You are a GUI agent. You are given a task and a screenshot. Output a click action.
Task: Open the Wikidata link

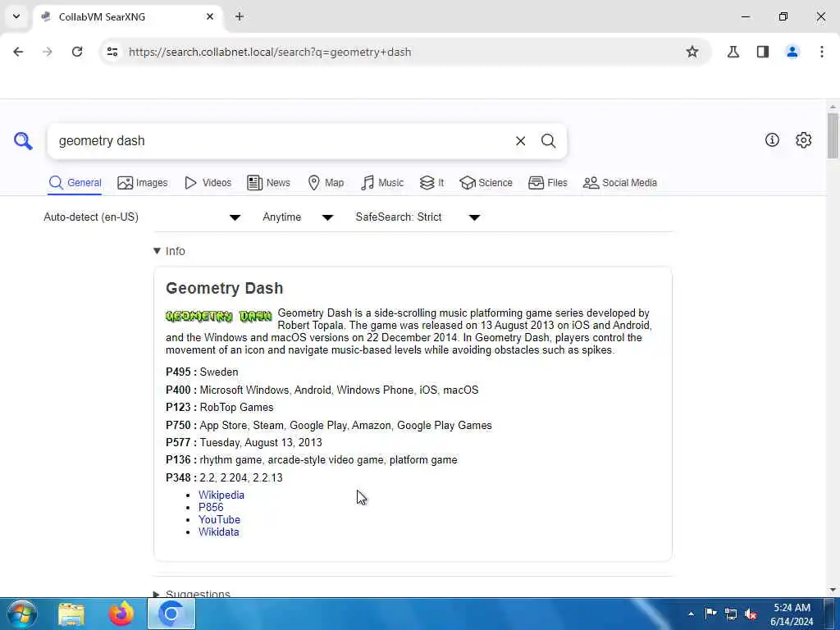coord(218,532)
